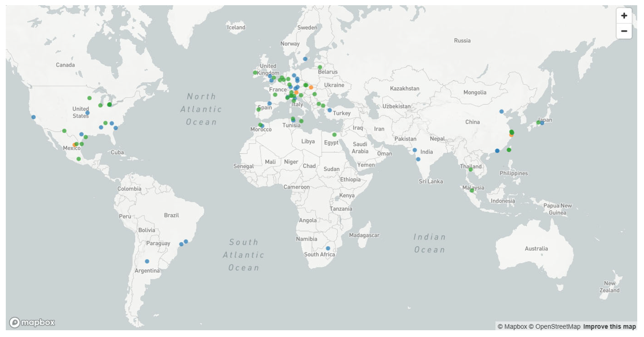Open the © OpenStreetMap attribution link
This screenshot has width=644, height=337.
click(554, 326)
